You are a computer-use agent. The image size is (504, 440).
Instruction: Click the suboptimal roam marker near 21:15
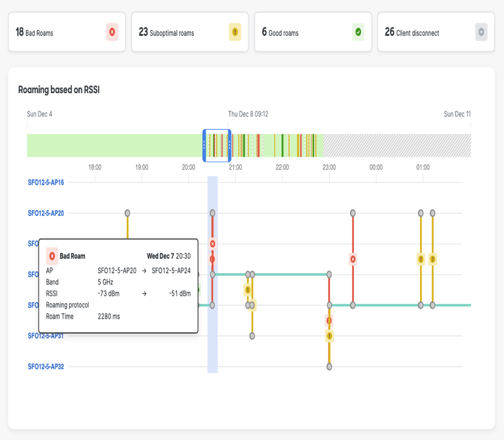click(248, 290)
